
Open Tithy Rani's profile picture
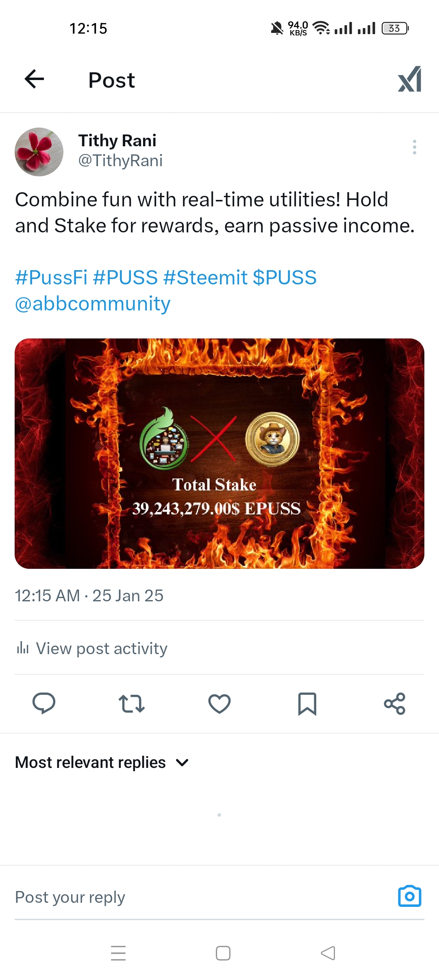click(39, 152)
